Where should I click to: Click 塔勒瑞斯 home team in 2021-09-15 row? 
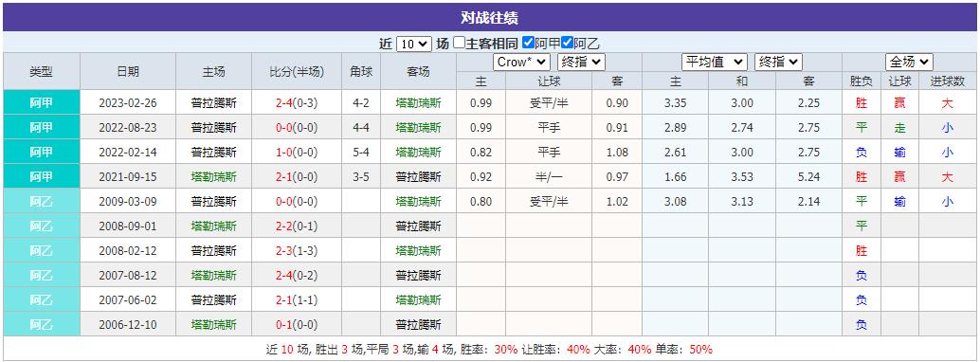pyautogui.click(x=214, y=177)
